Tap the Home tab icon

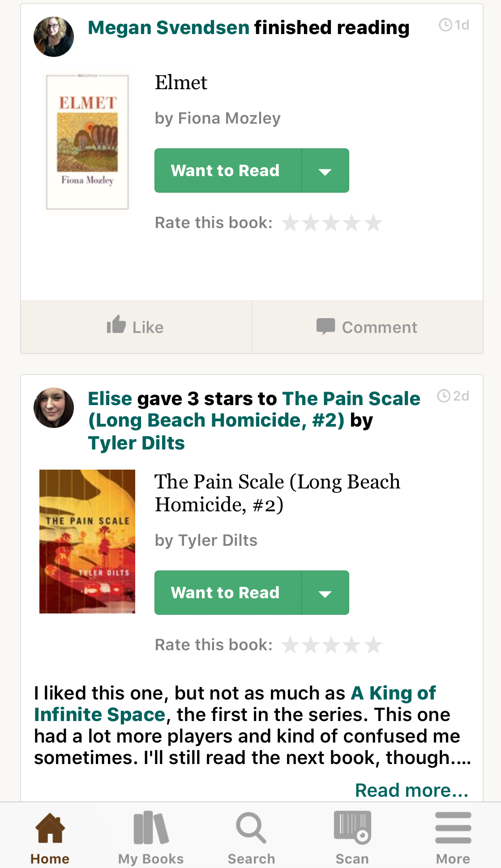50,829
